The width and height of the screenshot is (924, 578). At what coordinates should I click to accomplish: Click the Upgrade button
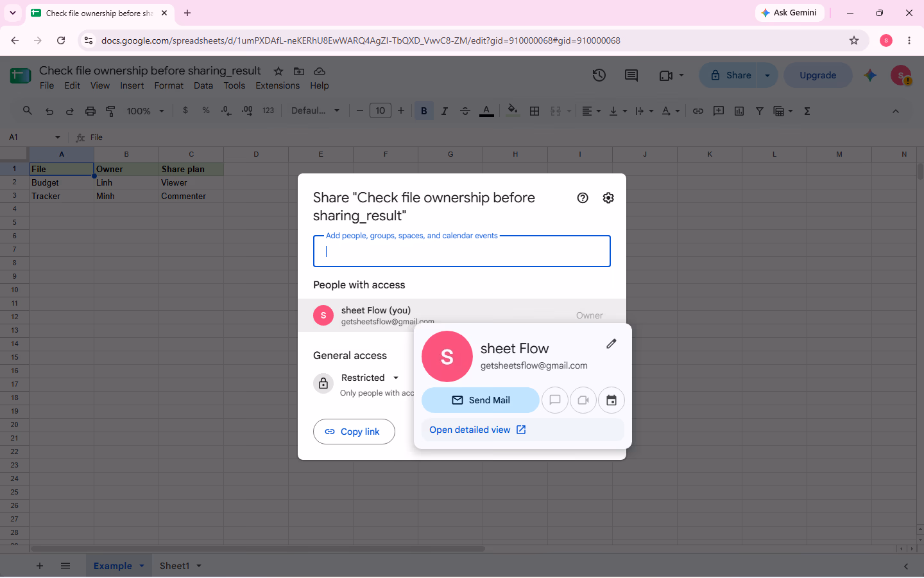pyautogui.click(x=818, y=75)
